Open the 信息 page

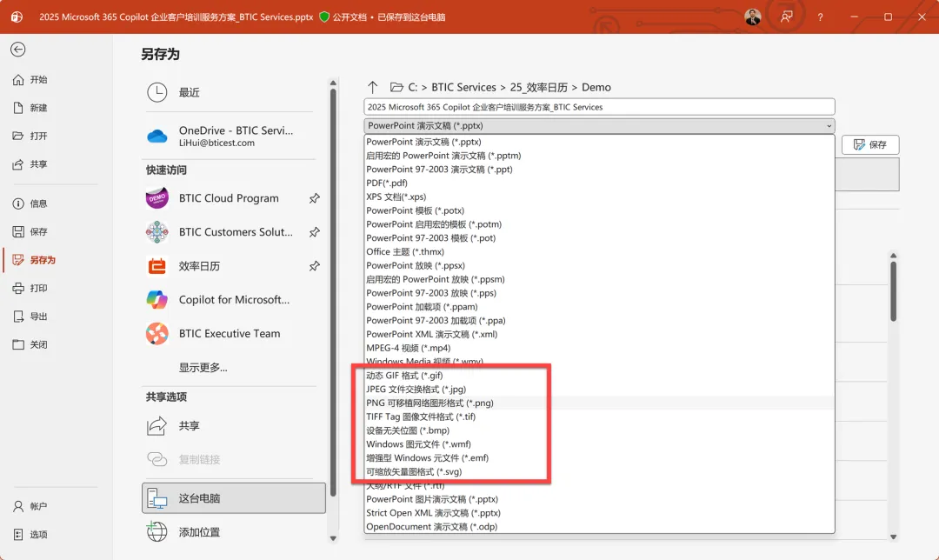tap(31, 203)
